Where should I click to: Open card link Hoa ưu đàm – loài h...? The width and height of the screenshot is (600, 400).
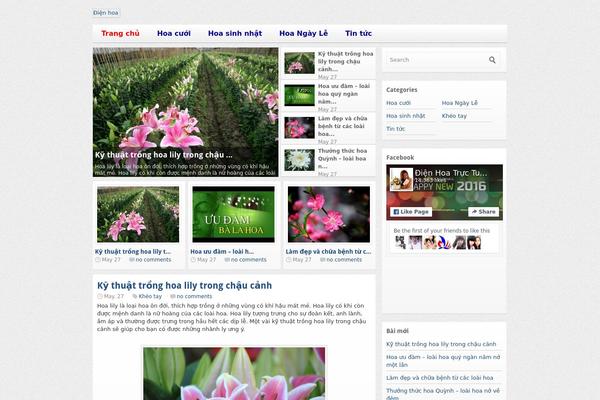[x=222, y=251]
